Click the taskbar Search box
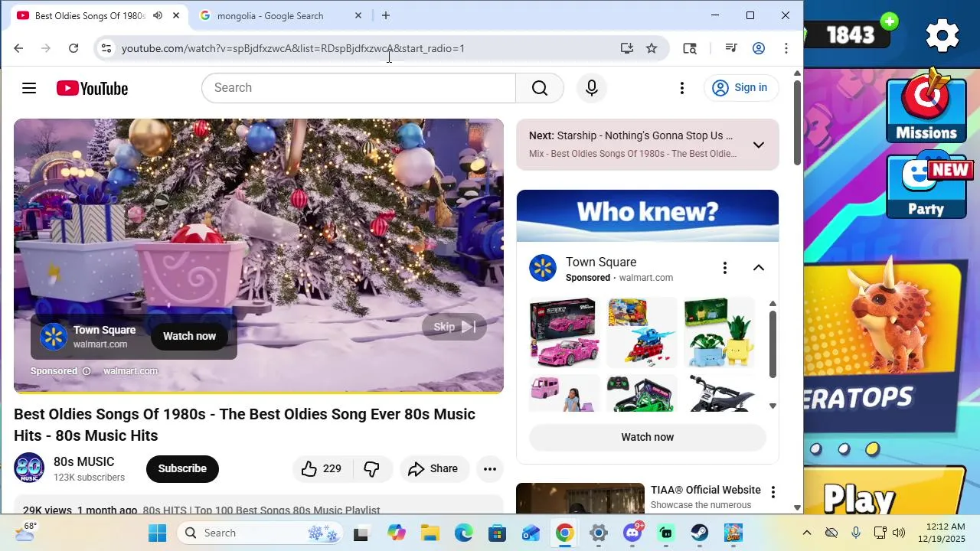 click(x=260, y=533)
